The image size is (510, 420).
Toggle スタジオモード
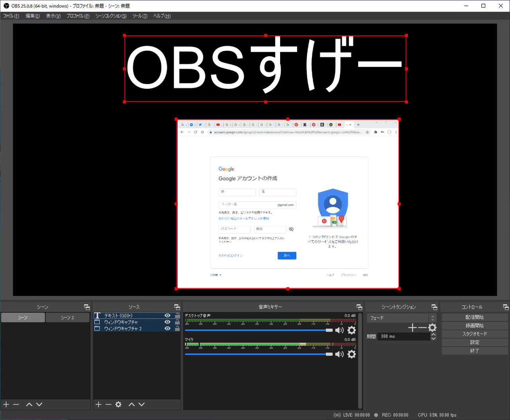[475, 334]
